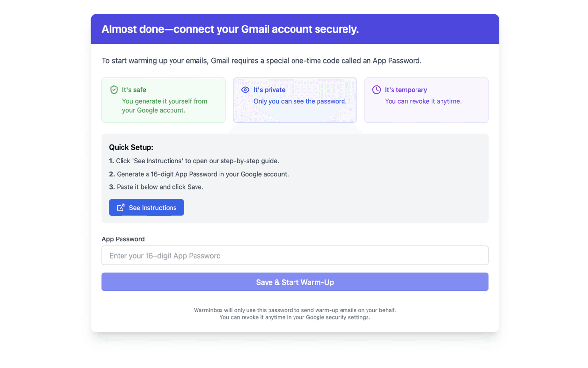Select the "It's private" card heading
588x368 pixels.
269,90
